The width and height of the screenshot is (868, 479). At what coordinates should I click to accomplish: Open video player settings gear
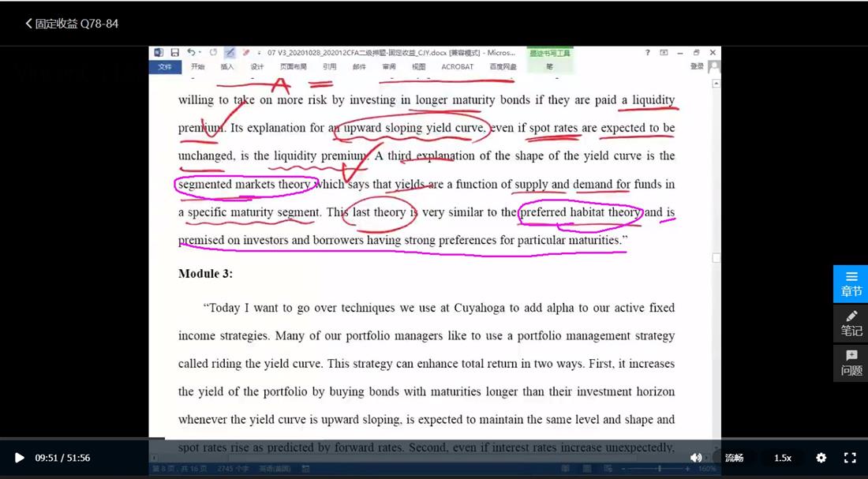[821, 458]
